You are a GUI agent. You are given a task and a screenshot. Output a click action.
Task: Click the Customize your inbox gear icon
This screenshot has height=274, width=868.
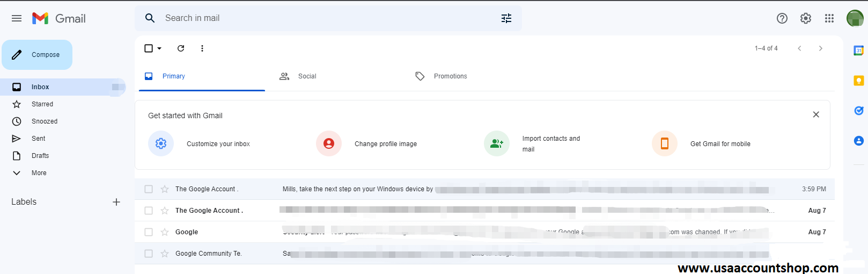pyautogui.click(x=161, y=143)
